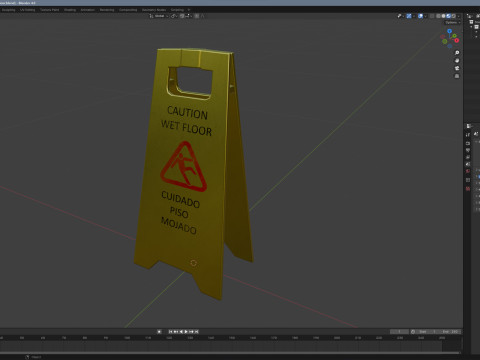The height and width of the screenshot is (360, 480).
Task: Click the zoom magnifier navigation icon
Action: click(457, 53)
